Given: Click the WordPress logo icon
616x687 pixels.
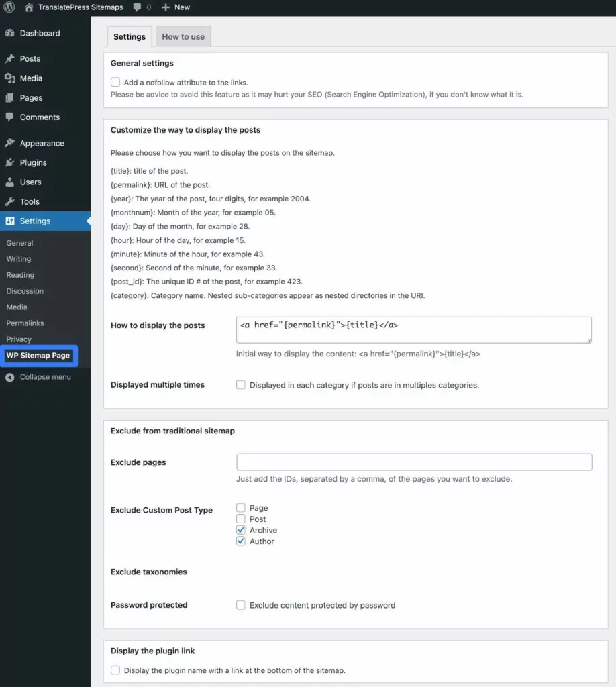Looking at the screenshot, I should [9, 7].
